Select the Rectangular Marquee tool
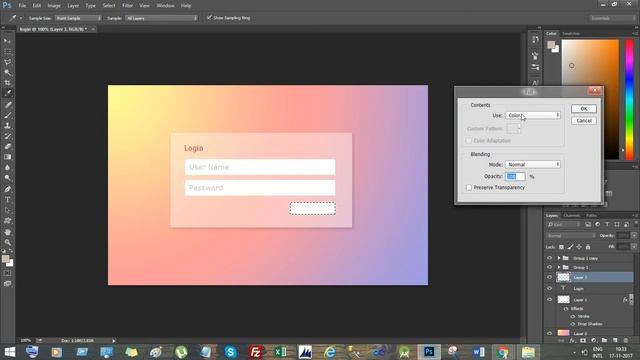Image resolution: width=640 pixels, height=360 pixels. (7, 51)
